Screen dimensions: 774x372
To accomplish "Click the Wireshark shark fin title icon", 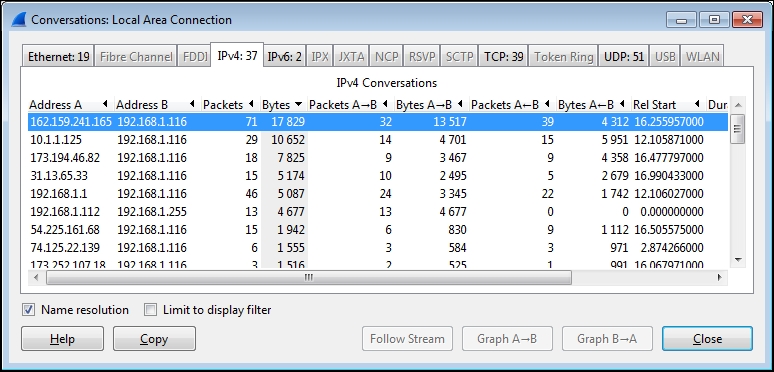I will [18, 20].
